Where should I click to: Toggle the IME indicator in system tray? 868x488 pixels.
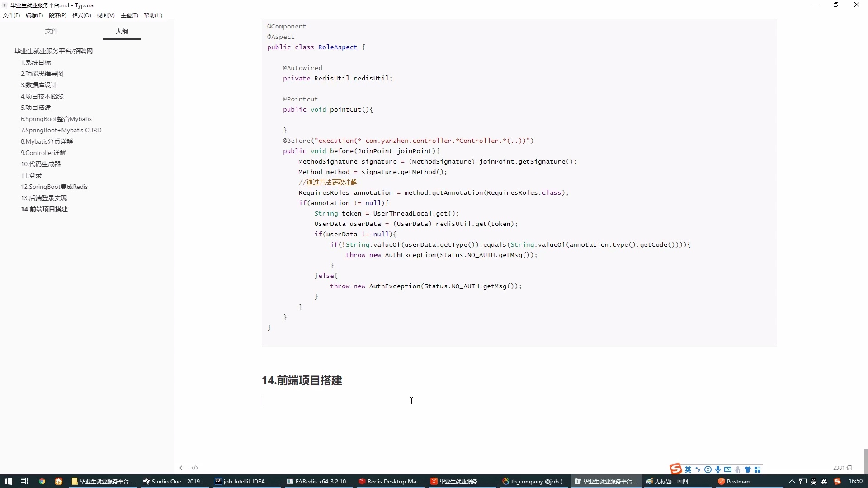(x=824, y=481)
